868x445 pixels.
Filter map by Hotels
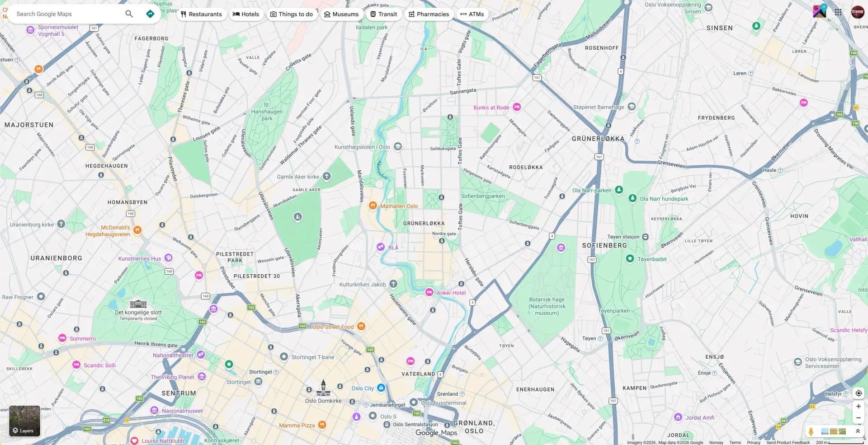pyautogui.click(x=246, y=14)
